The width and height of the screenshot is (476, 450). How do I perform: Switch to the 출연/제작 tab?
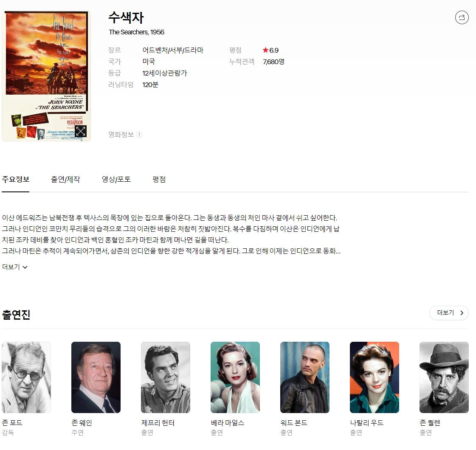[x=65, y=179]
